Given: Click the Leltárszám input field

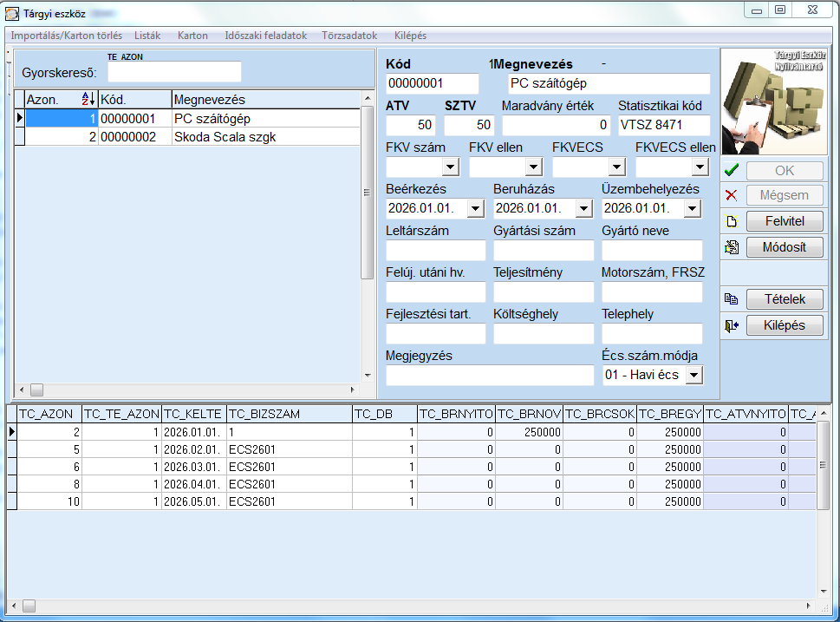Looking at the screenshot, I should click(x=435, y=251).
